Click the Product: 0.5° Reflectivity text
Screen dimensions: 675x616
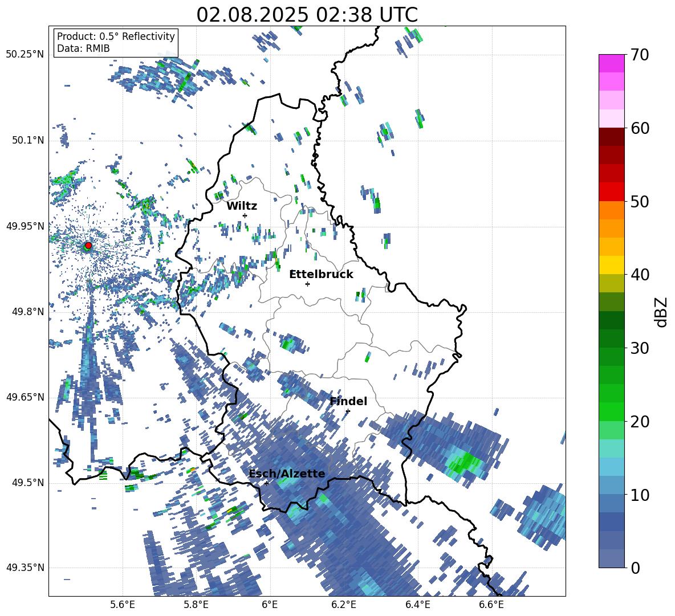[116, 36]
